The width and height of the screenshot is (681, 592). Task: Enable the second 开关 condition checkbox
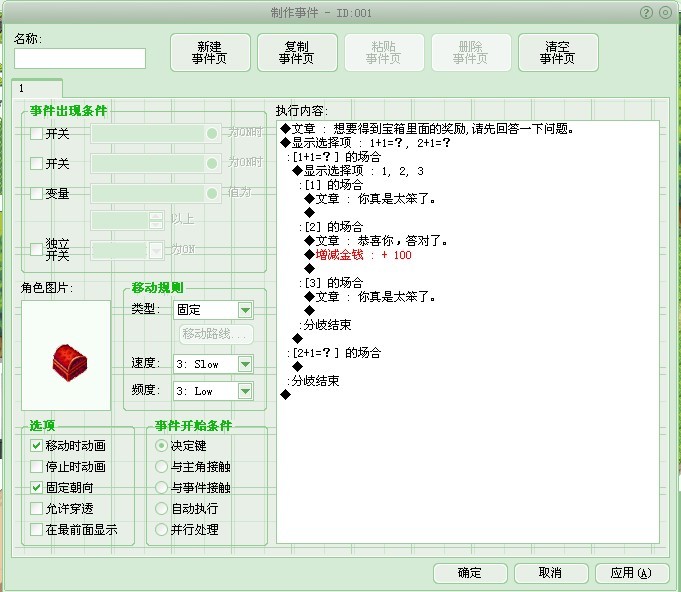[x=36, y=163]
